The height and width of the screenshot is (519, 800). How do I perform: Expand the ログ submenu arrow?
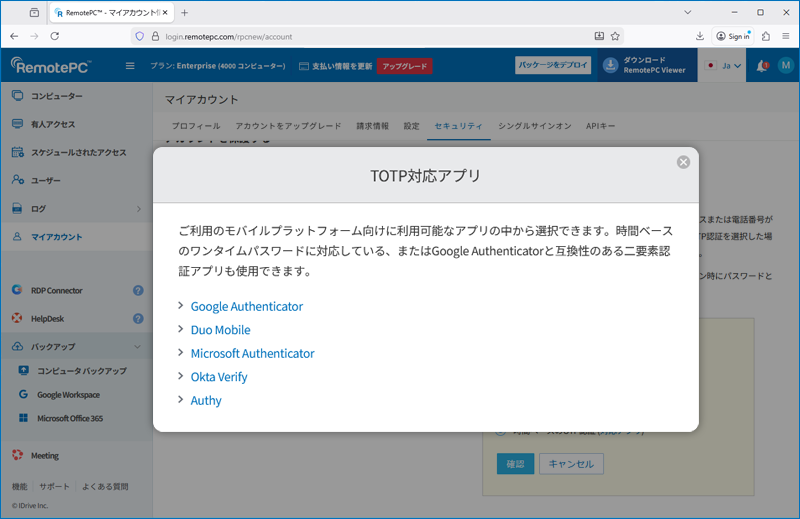[139, 209]
